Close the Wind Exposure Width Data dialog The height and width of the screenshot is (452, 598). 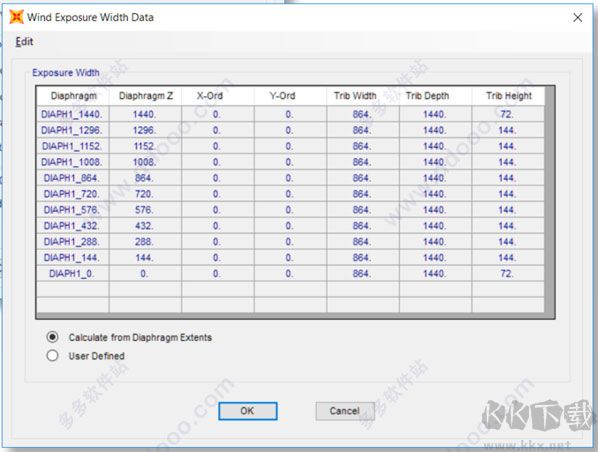577,17
